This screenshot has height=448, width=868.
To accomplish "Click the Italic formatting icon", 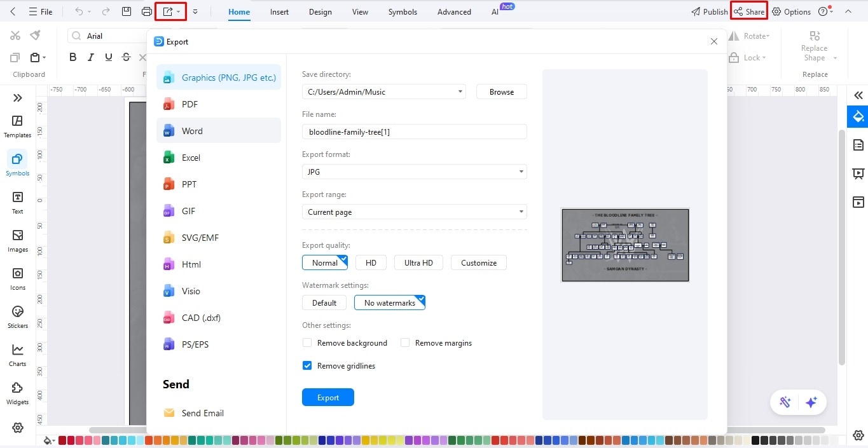I will coord(91,57).
